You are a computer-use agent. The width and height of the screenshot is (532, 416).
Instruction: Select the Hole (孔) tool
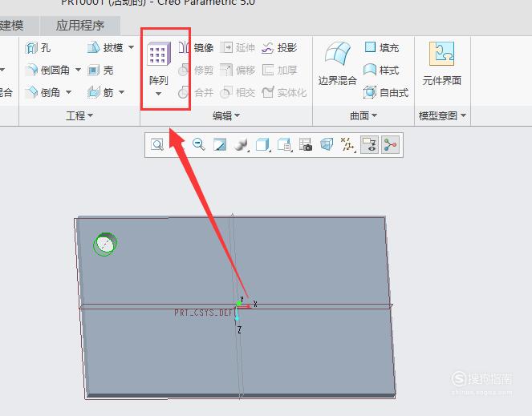point(38,48)
